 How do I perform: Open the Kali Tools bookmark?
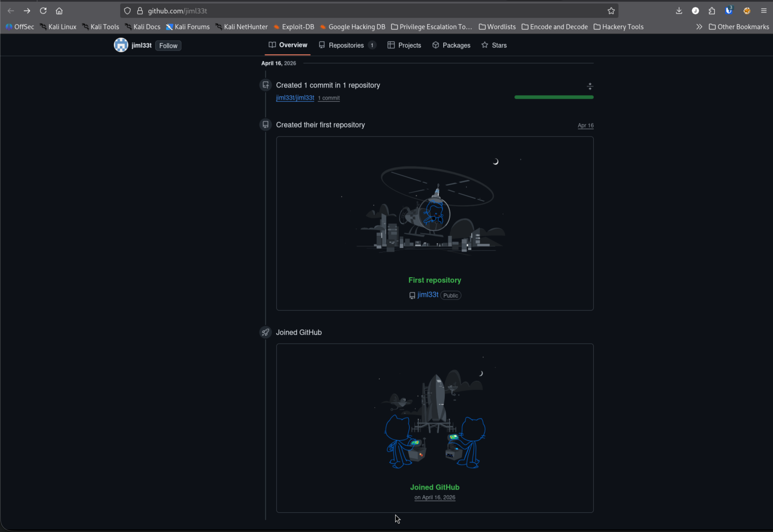pos(101,27)
